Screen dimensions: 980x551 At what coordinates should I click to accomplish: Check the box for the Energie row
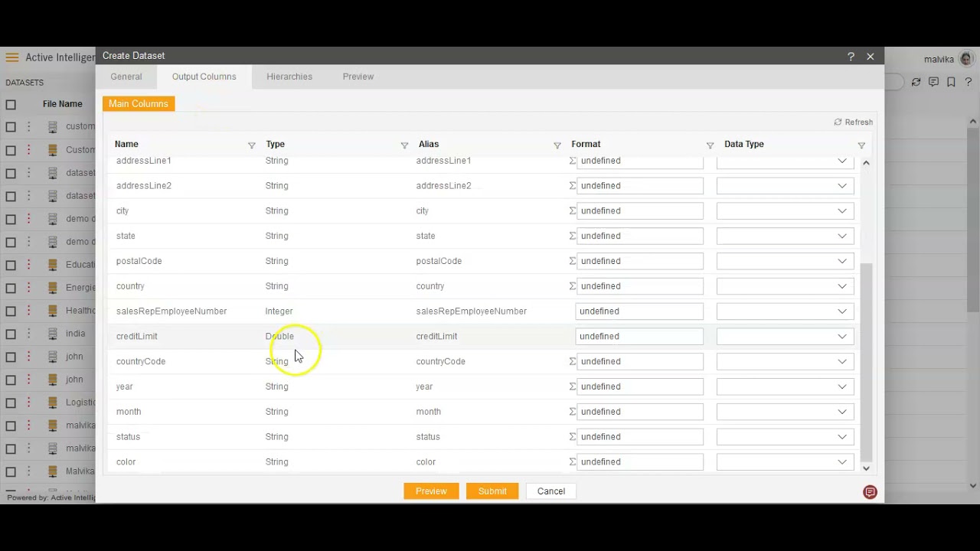(x=11, y=288)
